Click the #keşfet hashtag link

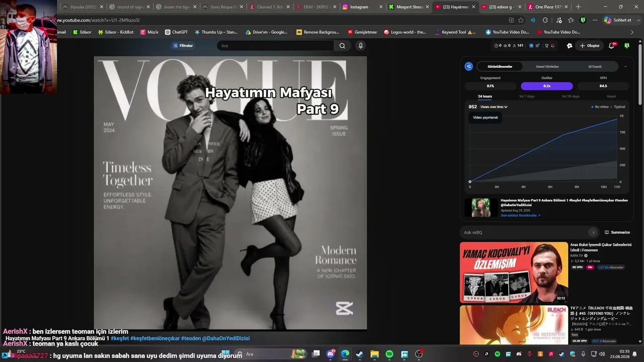click(x=120, y=338)
